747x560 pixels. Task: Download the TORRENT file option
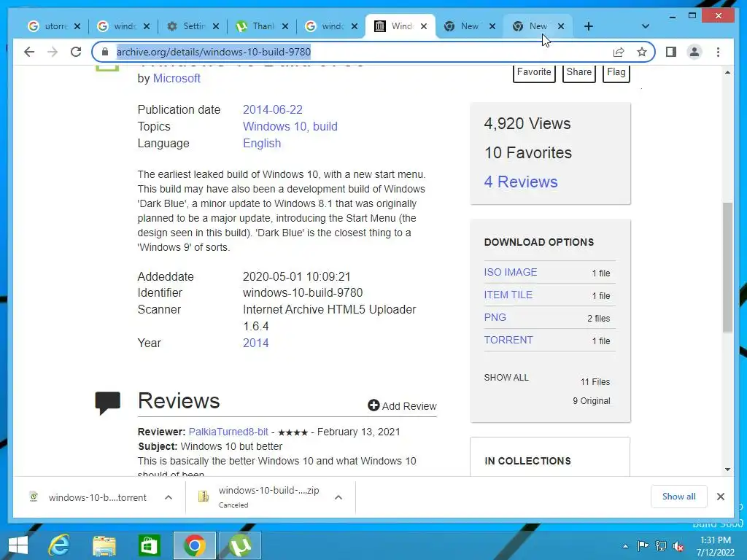pyautogui.click(x=508, y=340)
